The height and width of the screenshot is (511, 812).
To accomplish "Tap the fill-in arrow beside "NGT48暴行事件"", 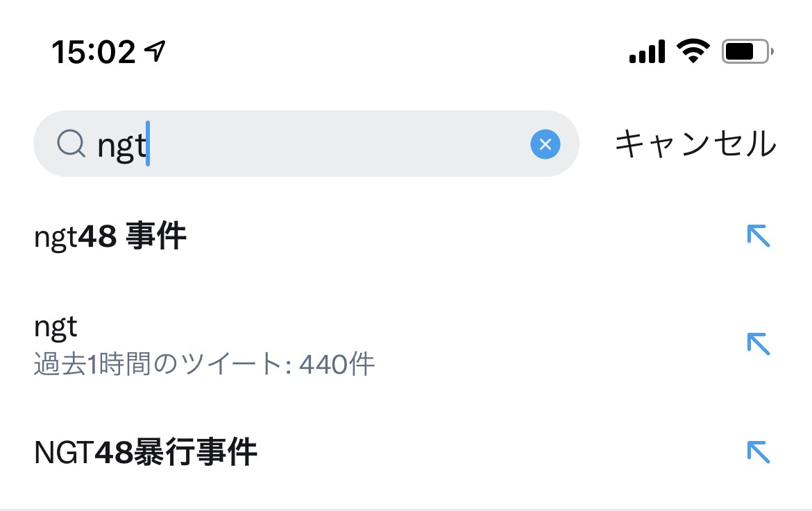I will coord(758,452).
